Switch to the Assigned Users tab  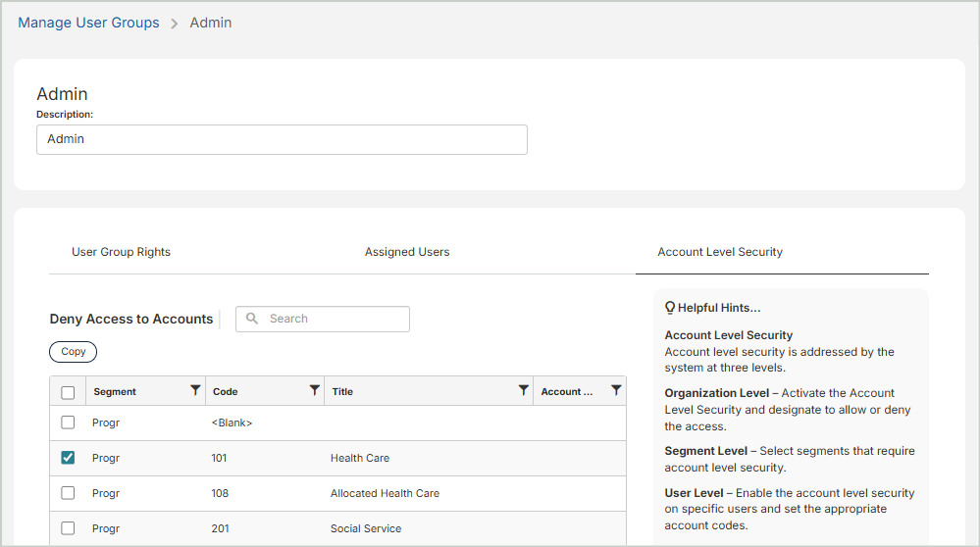click(407, 252)
